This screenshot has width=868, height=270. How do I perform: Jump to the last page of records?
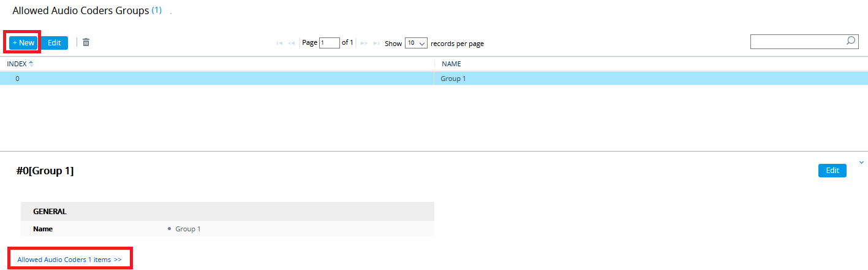point(376,44)
